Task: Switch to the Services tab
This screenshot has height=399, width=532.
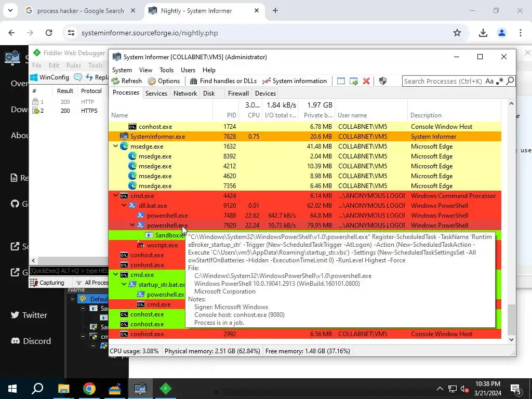Action: 156,94
